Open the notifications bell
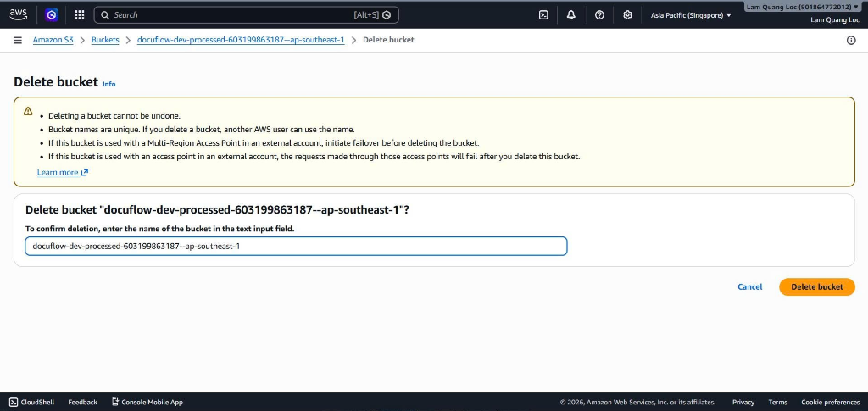 coord(570,15)
